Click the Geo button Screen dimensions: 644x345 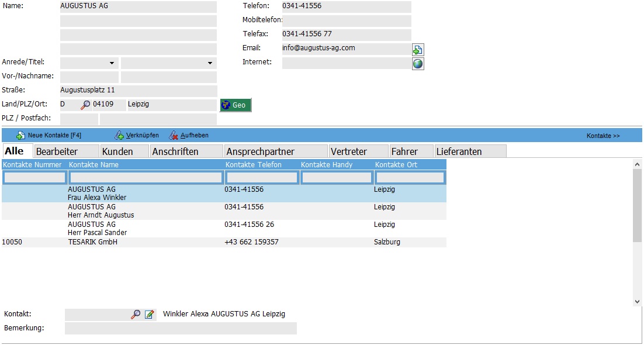236,105
